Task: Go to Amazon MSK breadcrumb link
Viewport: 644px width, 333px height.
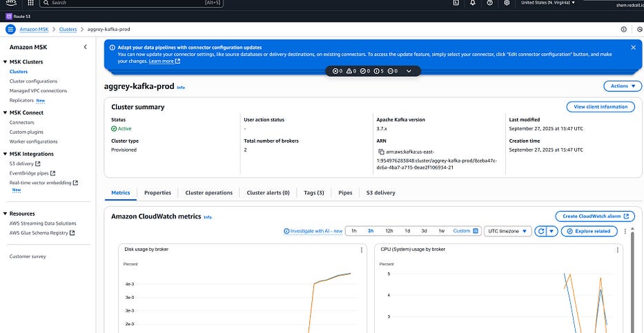Action: tap(34, 29)
